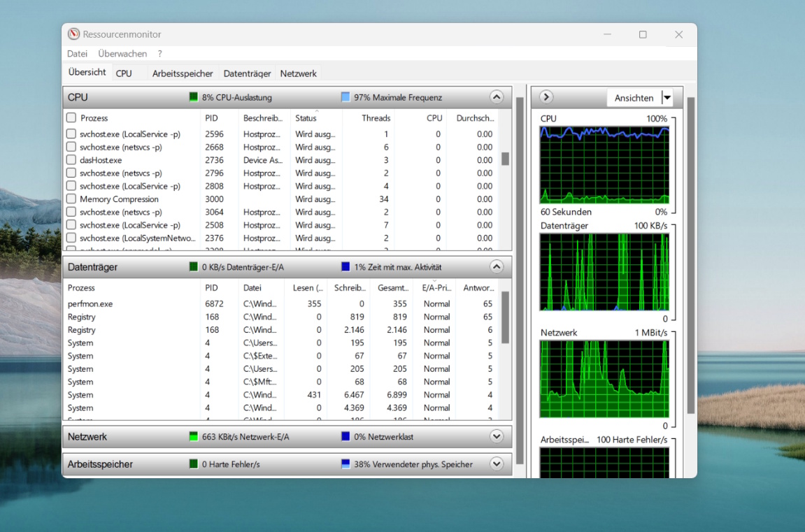
Task: Collapse the graph pane with arrow button
Action: click(547, 98)
